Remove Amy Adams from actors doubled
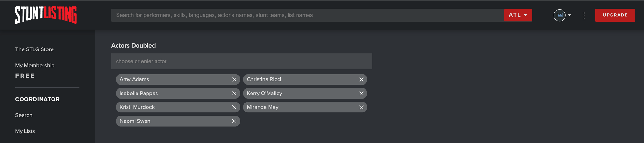 [x=234, y=79]
